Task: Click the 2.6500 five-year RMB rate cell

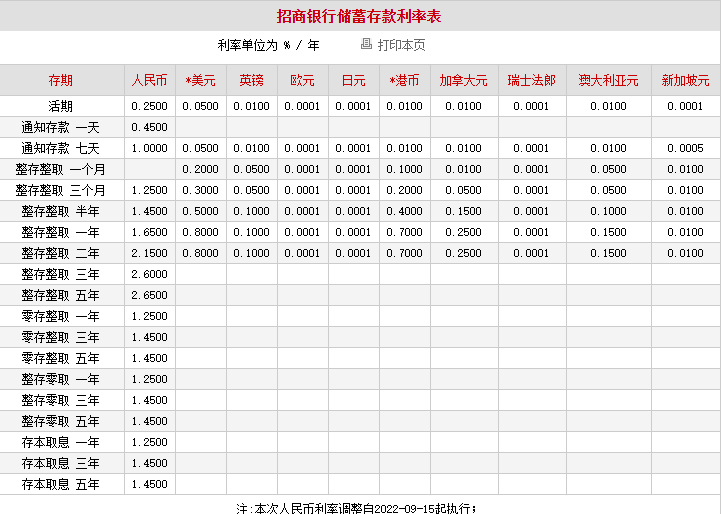Action: tap(149, 295)
